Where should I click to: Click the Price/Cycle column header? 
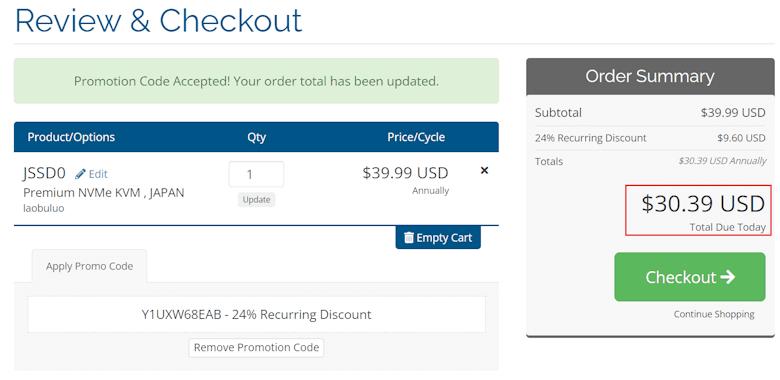(x=416, y=137)
